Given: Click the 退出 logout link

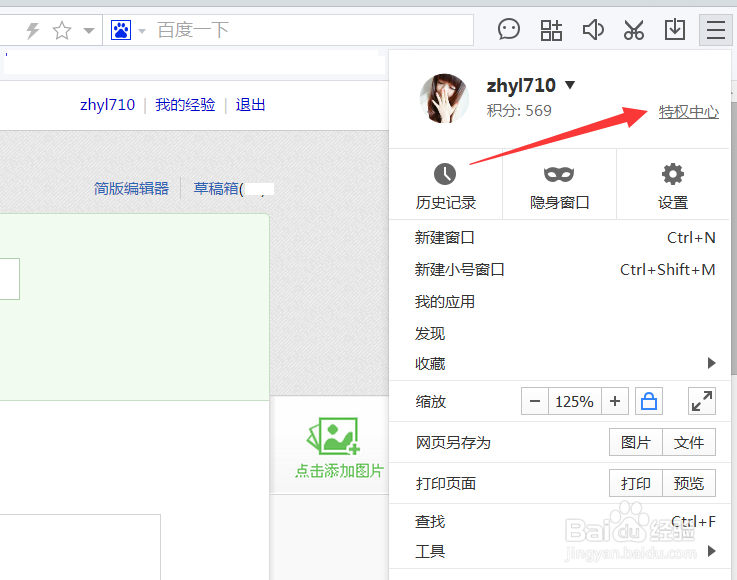Looking at the screenshot, I should tap(251, 104).
